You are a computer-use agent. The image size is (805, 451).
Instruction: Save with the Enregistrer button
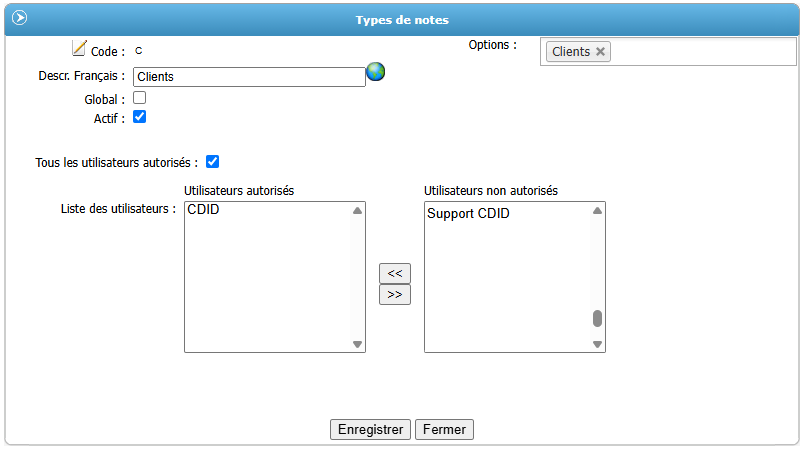click(370, 429)
